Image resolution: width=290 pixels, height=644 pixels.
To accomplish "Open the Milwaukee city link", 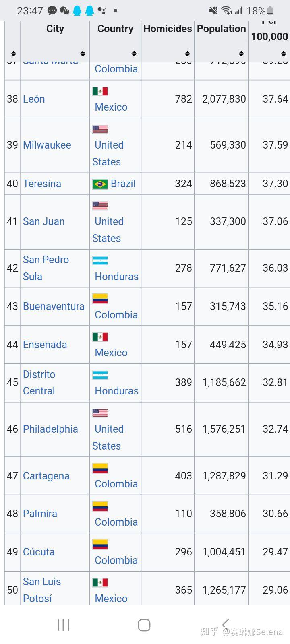I will click(47, 145).
